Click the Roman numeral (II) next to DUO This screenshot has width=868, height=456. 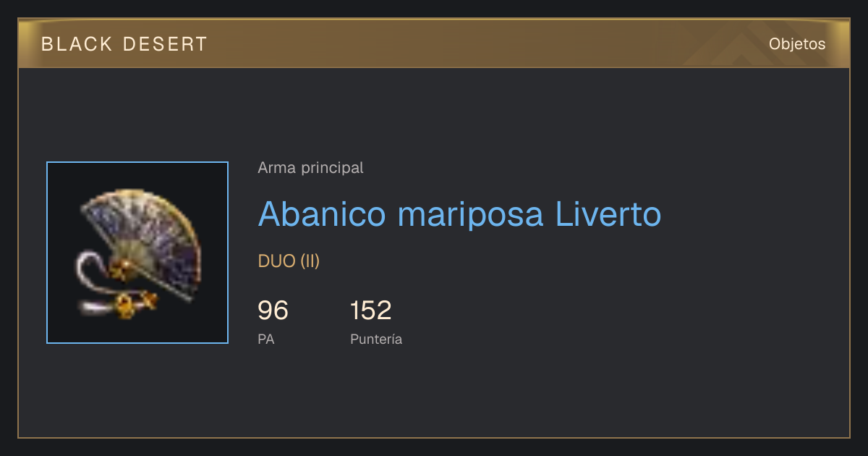(310, 261)
